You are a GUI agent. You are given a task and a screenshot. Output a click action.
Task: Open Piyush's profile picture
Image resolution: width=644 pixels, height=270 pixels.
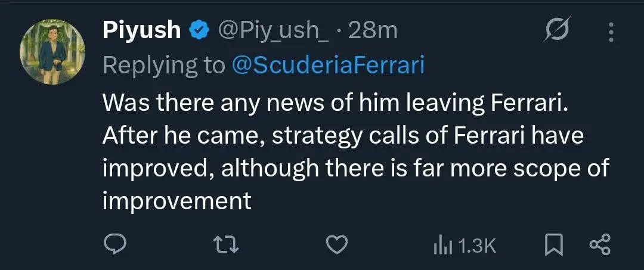pyautogui.click(x=52, y=52)
